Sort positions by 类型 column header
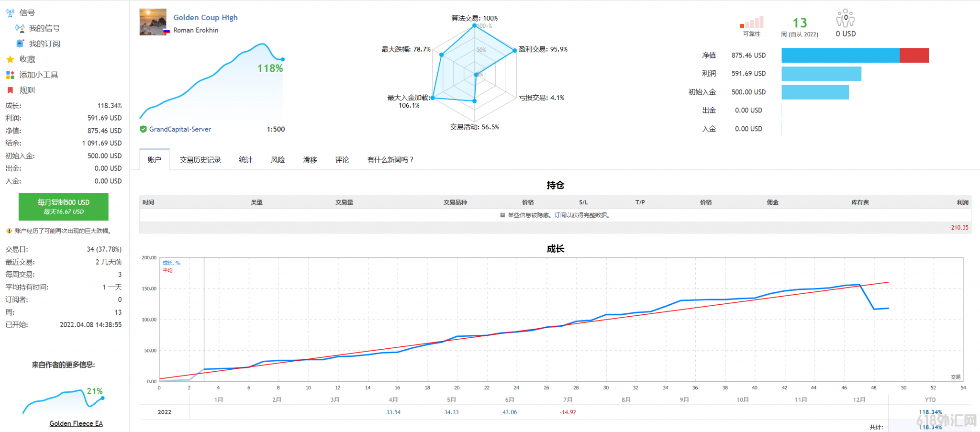The height and width of the screenshot is (432, 980). pyautogui.click(x=256, y=202)
